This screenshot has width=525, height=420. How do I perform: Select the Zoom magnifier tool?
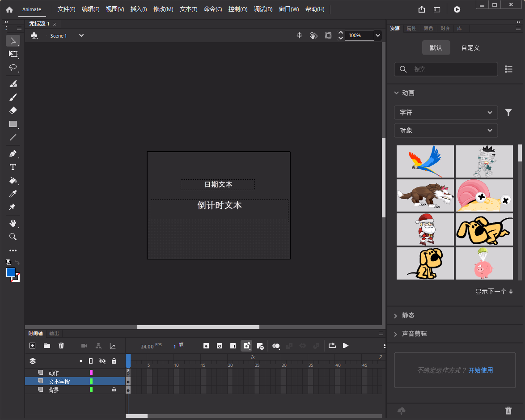point(13,237)
